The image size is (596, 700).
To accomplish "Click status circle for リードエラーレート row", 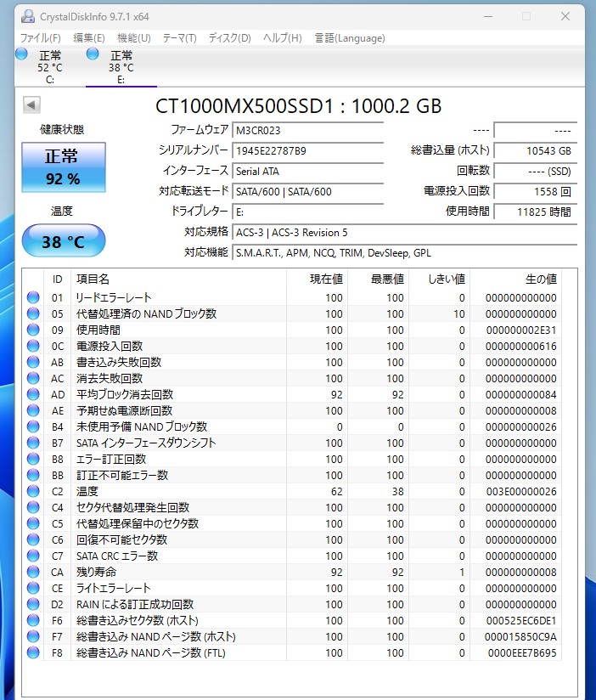I will click(33, 297).
